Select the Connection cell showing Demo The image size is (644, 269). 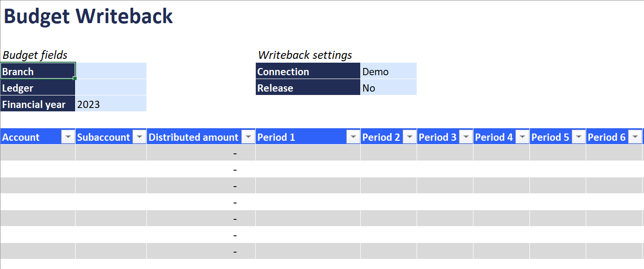point(388,71)
